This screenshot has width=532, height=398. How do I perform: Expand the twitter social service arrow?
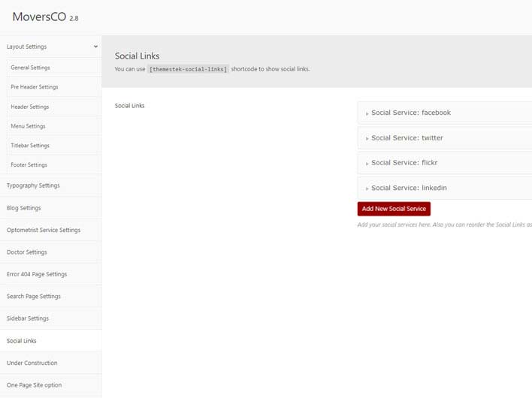[367, 138]
